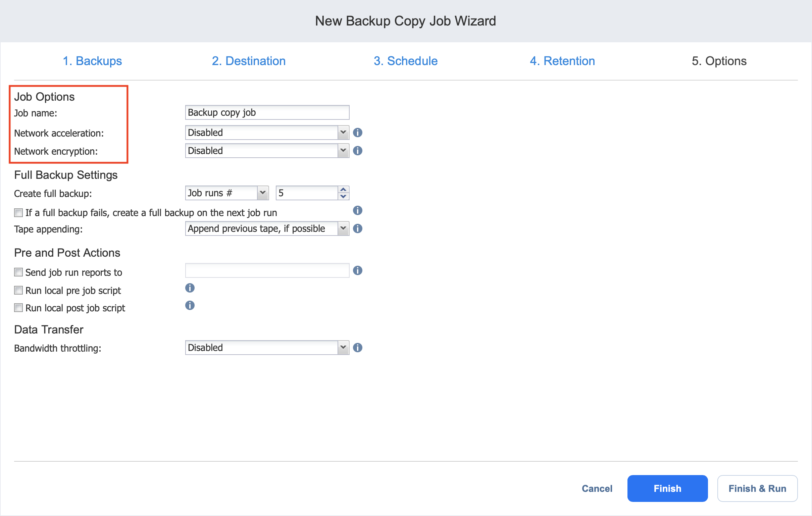
Task: Go to step 4. Retention
Action: tap(562, 61)
